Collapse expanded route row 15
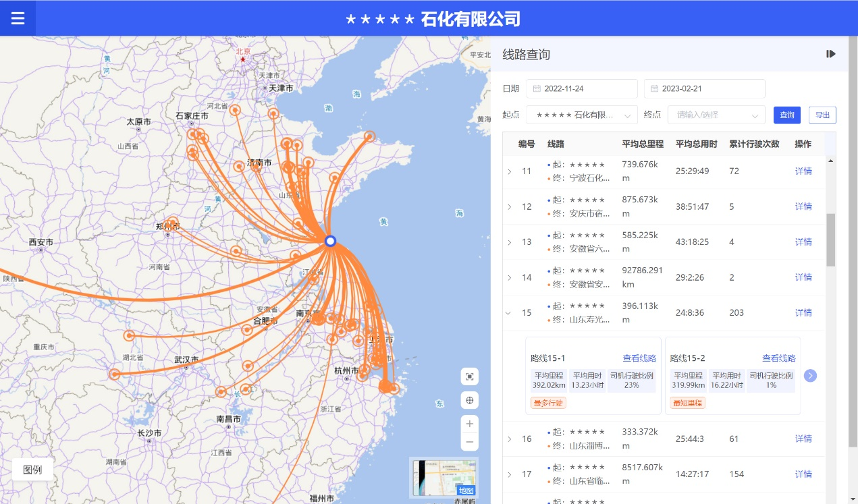 tap(510, 313)
